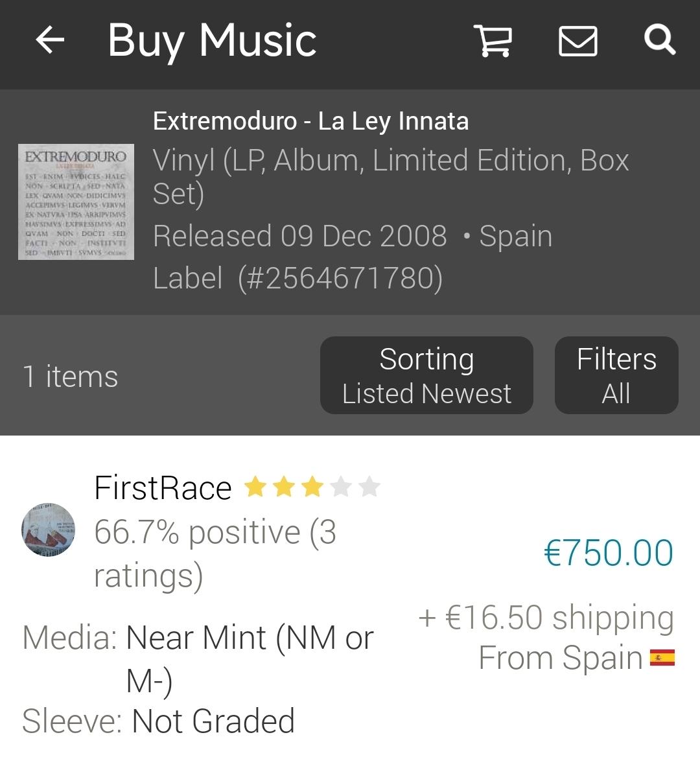Tap seller FirstRace's avatar
This screenshot has width=700, height=770.
point(49,530)
